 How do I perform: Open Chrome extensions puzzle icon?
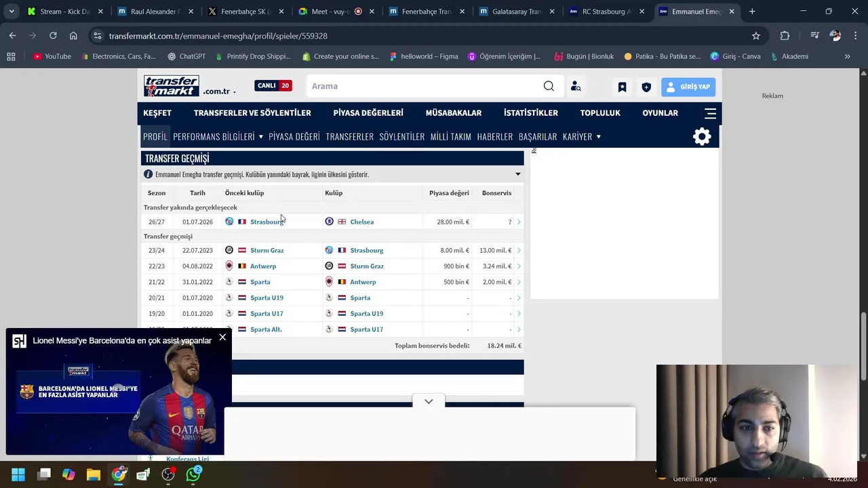tap(785, 35)
